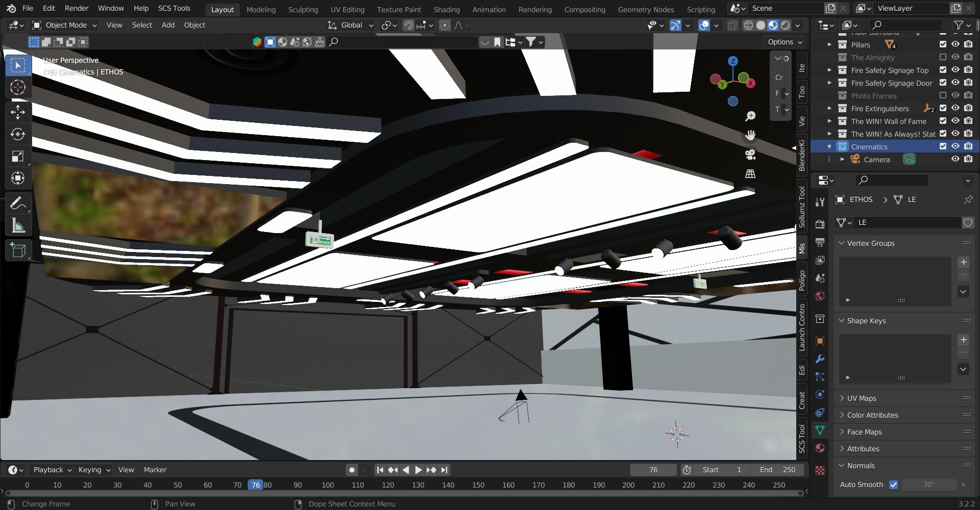Open the Modifiers wrench properties tab
This screenshot has width=980, height=510.
[x=820, y=359]
